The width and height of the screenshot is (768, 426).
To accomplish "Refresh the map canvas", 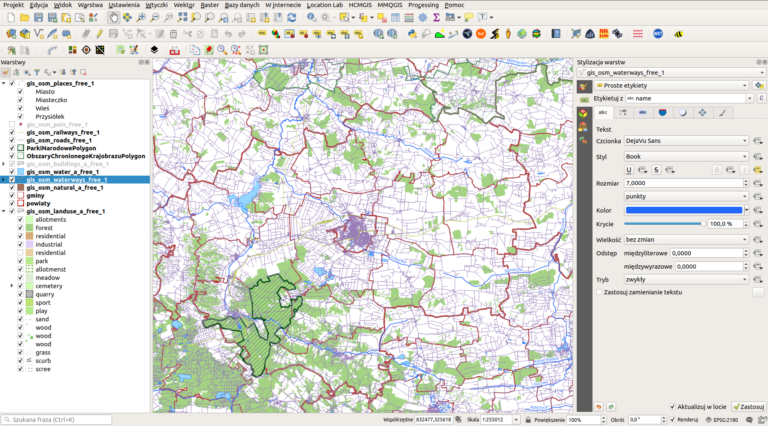I will click(x=292, y=18).
